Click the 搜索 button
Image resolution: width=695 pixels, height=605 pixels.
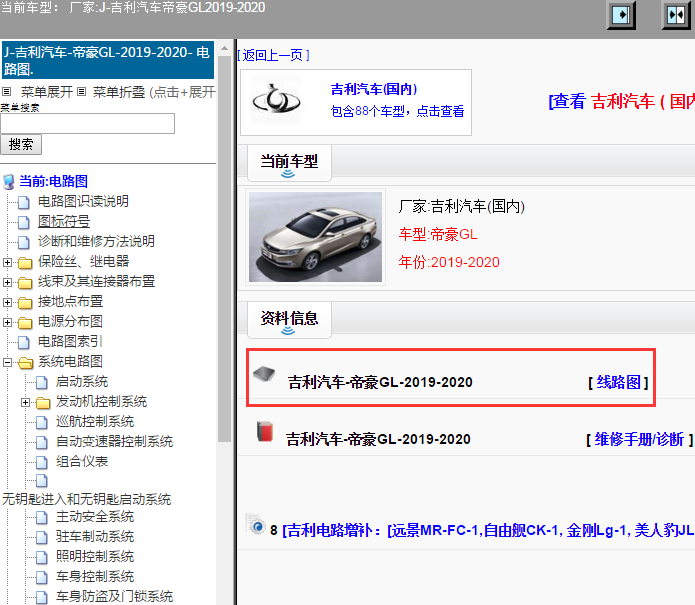point(21,144)
